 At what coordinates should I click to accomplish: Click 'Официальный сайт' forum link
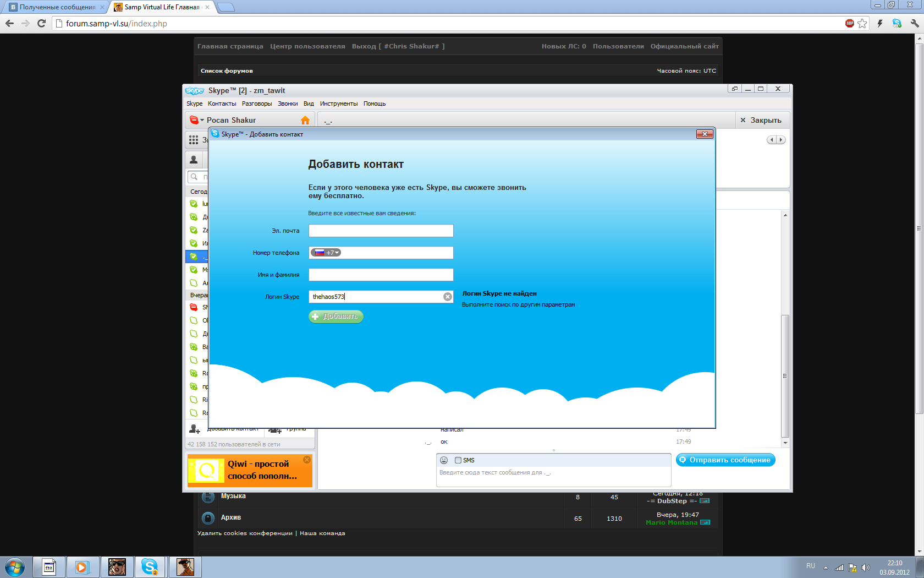coord(685,46)
